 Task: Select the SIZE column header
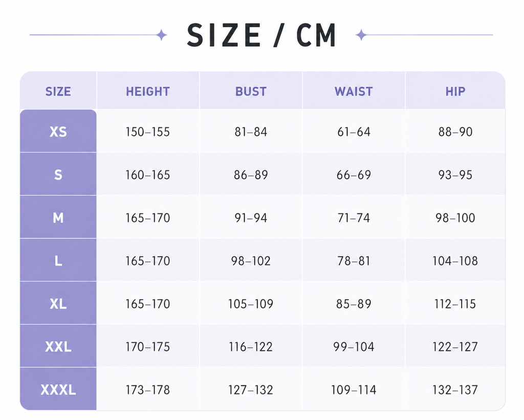tap(58, 92)
